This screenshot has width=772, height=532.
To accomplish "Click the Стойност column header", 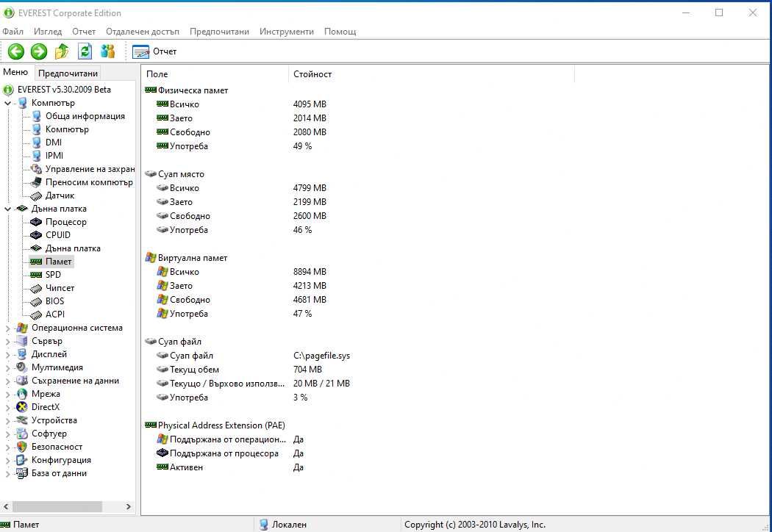I will [x=432, y=73].
